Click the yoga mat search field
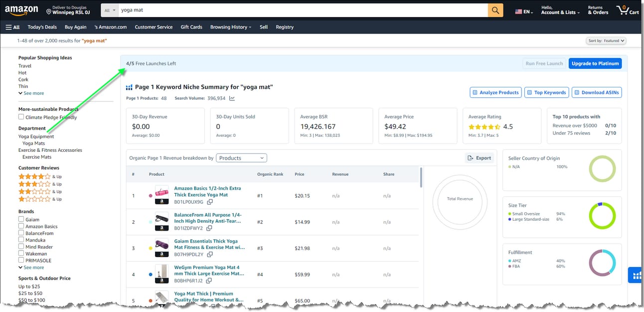Viewport: 644px width, 312px height. (303, 10)
